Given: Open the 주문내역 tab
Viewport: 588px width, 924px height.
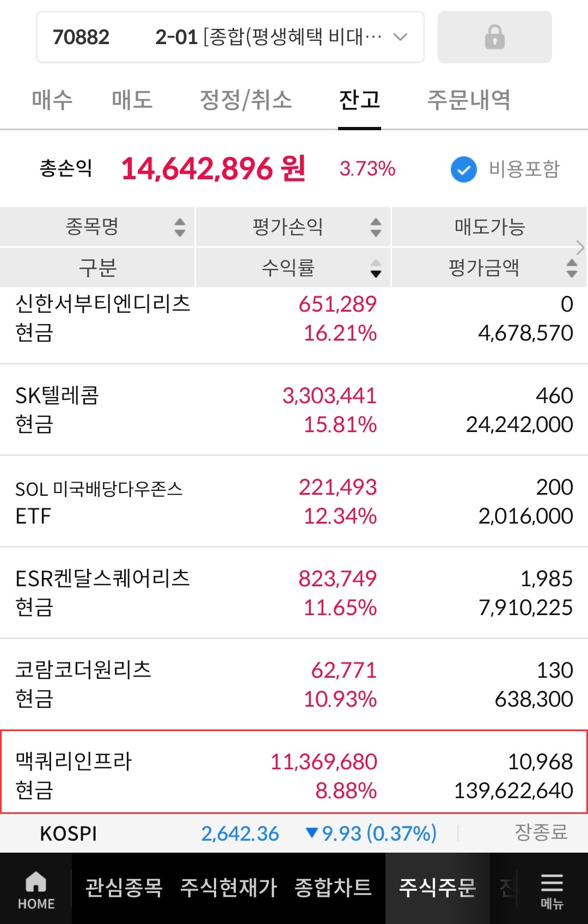Looking at the screenshot, I should click(x=468, y=100).
